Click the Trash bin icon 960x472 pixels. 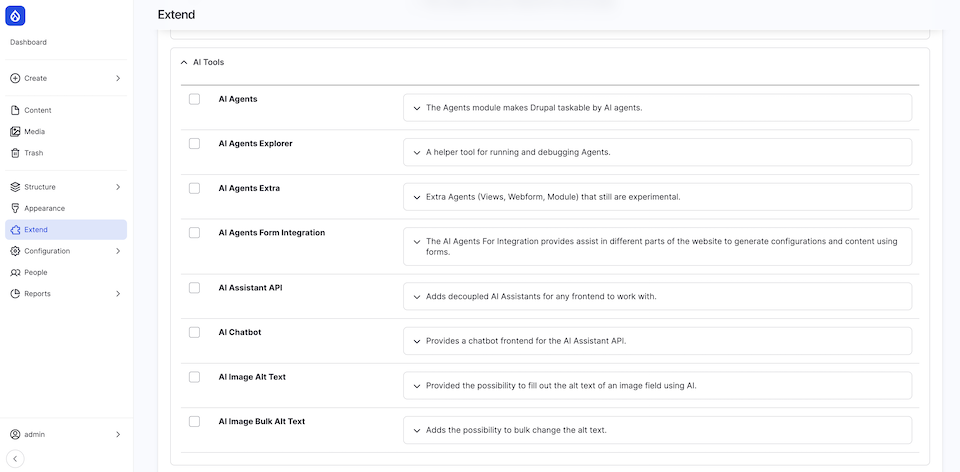click(15, 153)
